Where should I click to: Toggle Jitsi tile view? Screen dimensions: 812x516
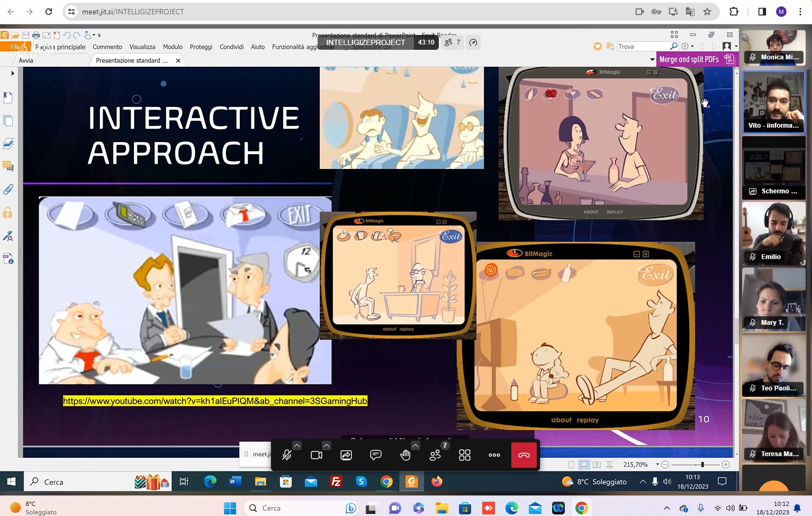(465, 455)
